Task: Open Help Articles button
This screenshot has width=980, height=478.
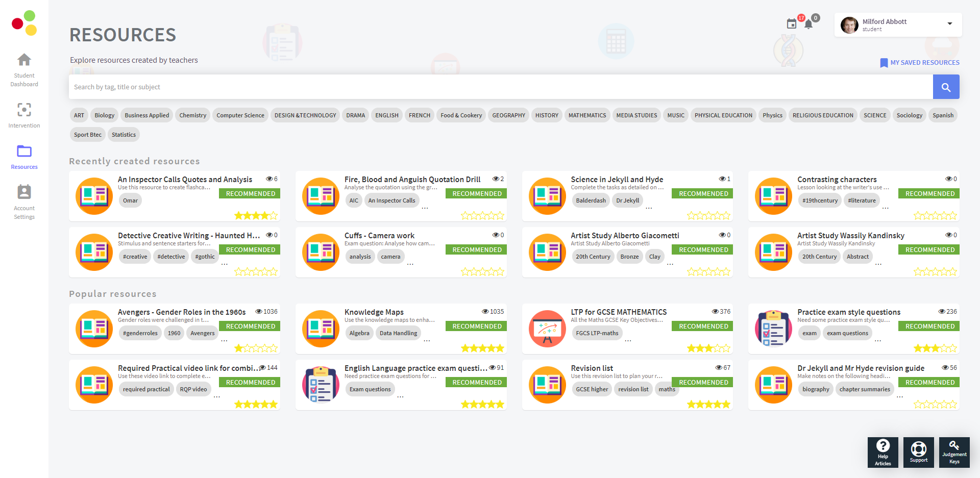Action: (883, 452)
